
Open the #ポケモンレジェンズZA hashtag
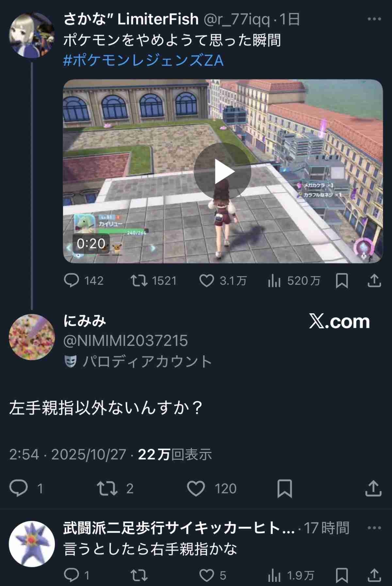(x=143, y=60)
